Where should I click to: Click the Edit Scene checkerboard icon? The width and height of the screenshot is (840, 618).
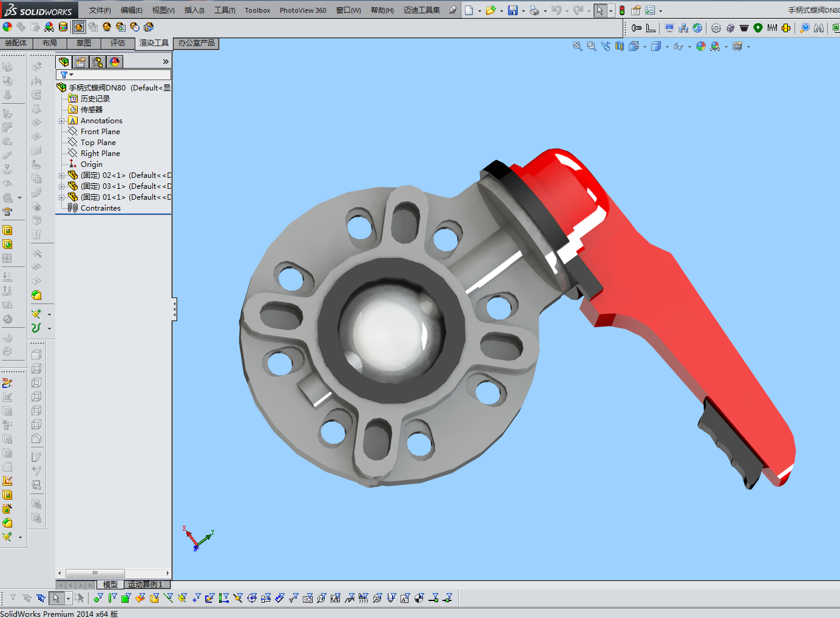coord(49,27)
